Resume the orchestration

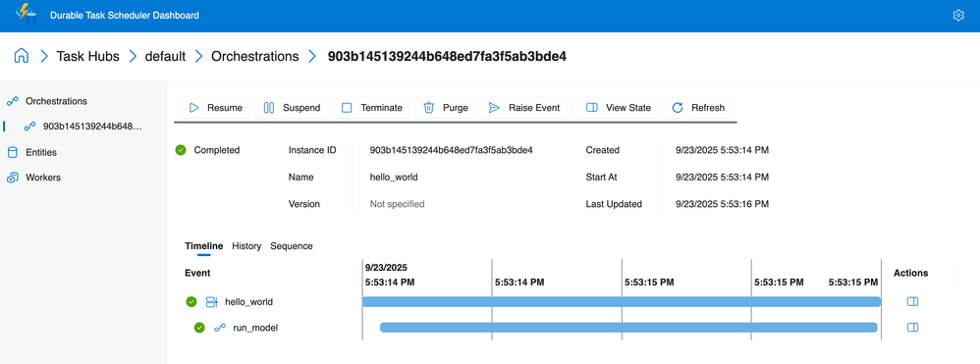pos(215,107)
